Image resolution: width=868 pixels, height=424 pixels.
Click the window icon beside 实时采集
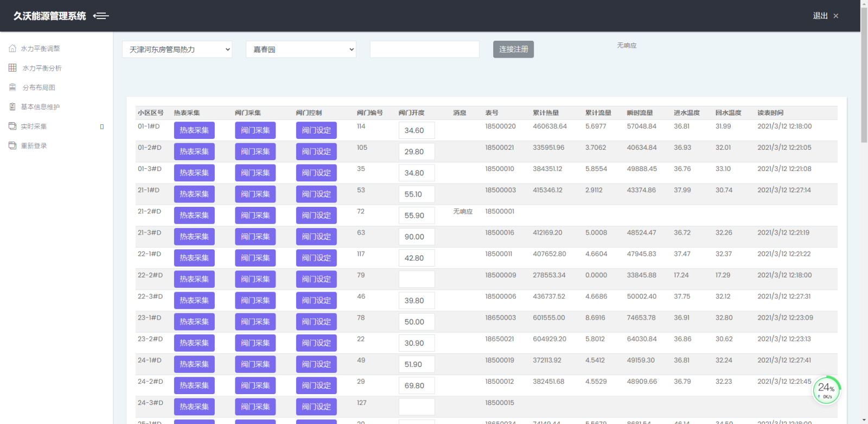(12, 126)
